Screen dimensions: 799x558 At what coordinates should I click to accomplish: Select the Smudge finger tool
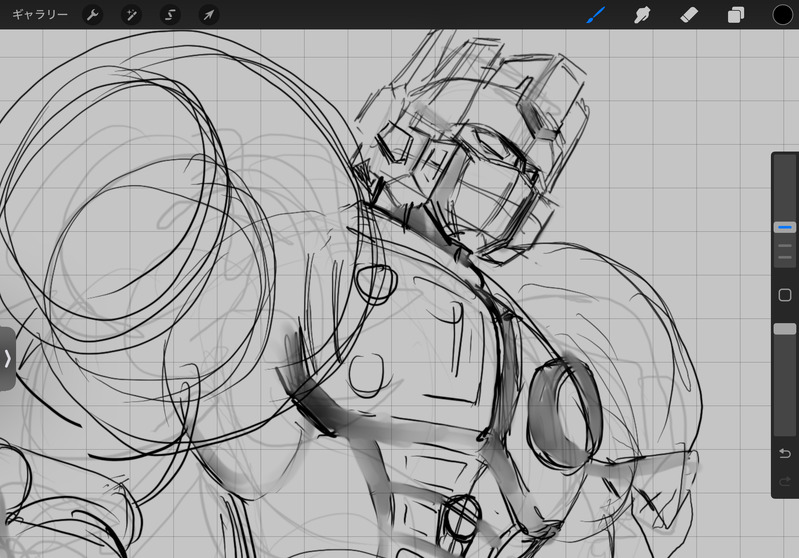point(642,15)
